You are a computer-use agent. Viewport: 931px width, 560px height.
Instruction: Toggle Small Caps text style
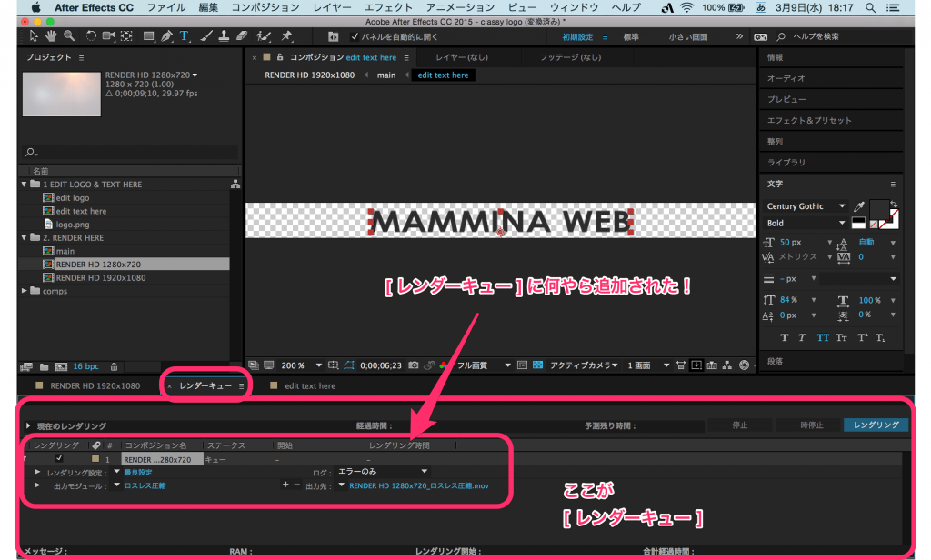pos(841,337)
